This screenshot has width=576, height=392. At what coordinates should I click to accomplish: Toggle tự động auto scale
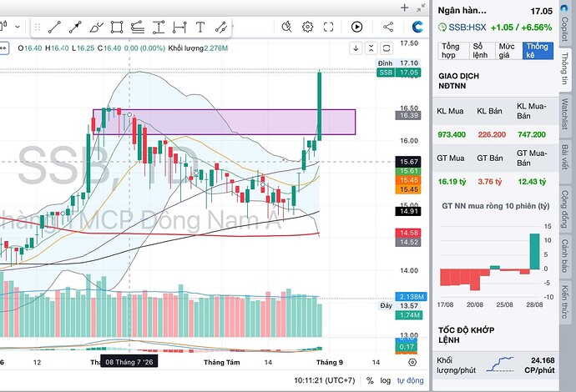(411, 380)
